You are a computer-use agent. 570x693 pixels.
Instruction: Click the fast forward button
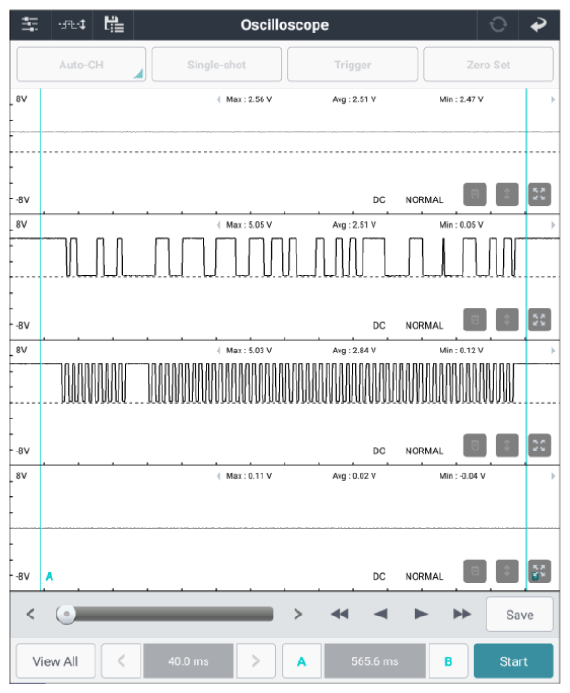tap(462, 614)
